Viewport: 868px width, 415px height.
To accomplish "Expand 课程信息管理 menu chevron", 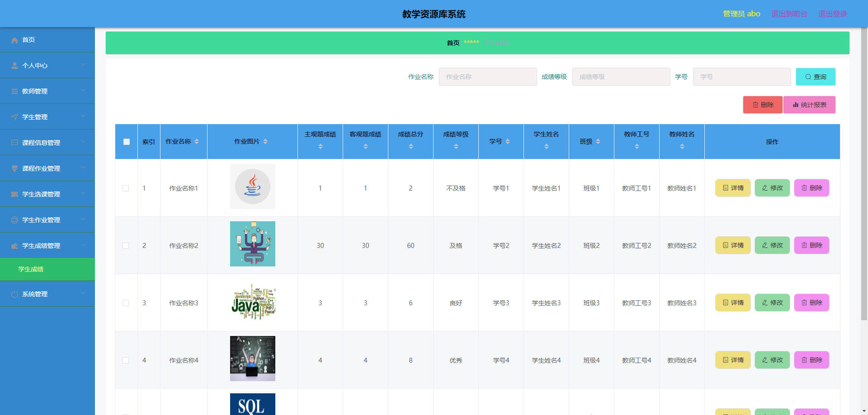I will (84, 142).
